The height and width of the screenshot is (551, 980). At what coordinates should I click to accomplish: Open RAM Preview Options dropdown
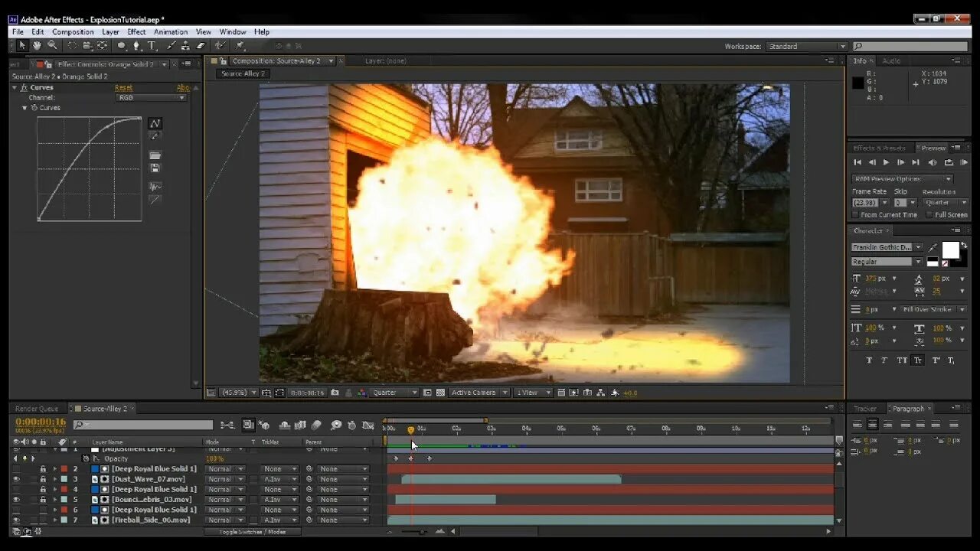pyautogui.click(x=902, y=179)
